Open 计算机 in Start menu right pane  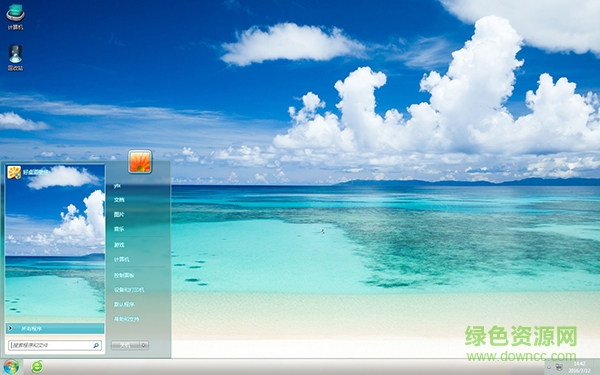click(x=122, y=259)
